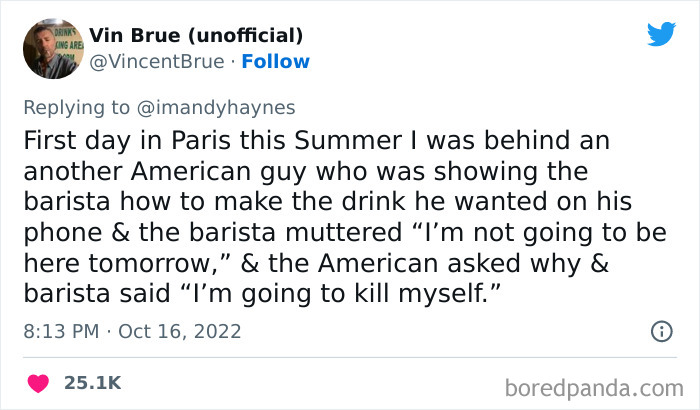The width and height of the screenshot is (700, 410).
Task: Open Vin Brue's profile picture
Action: (x=46, y=48)
